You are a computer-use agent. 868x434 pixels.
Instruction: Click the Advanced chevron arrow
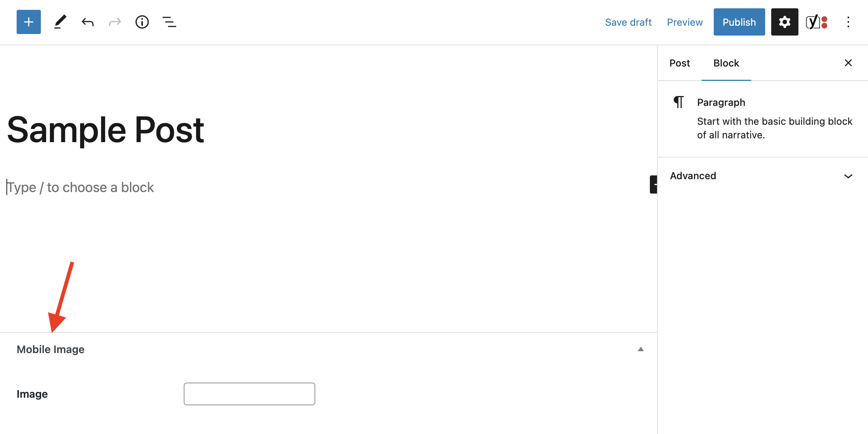[x=848, y=176]
